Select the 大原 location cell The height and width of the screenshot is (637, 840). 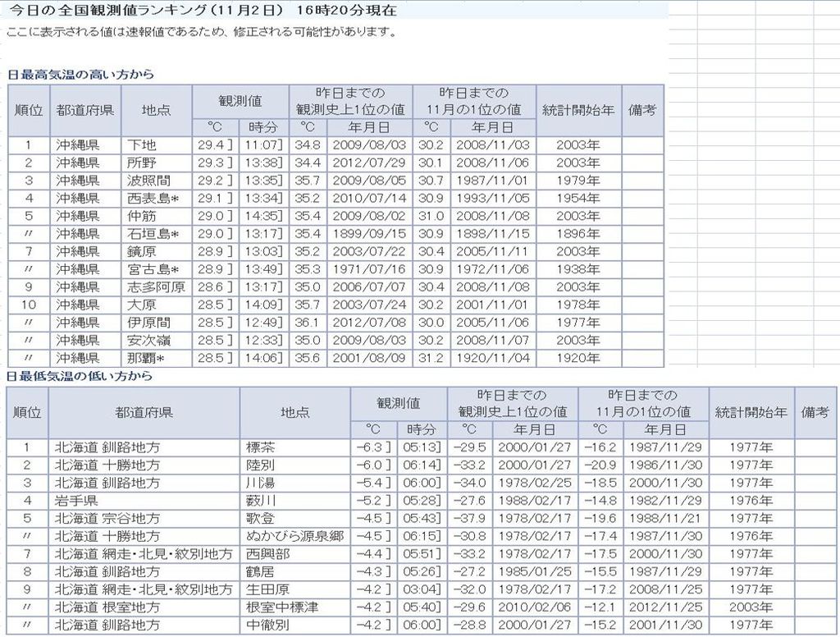[157, 305]
